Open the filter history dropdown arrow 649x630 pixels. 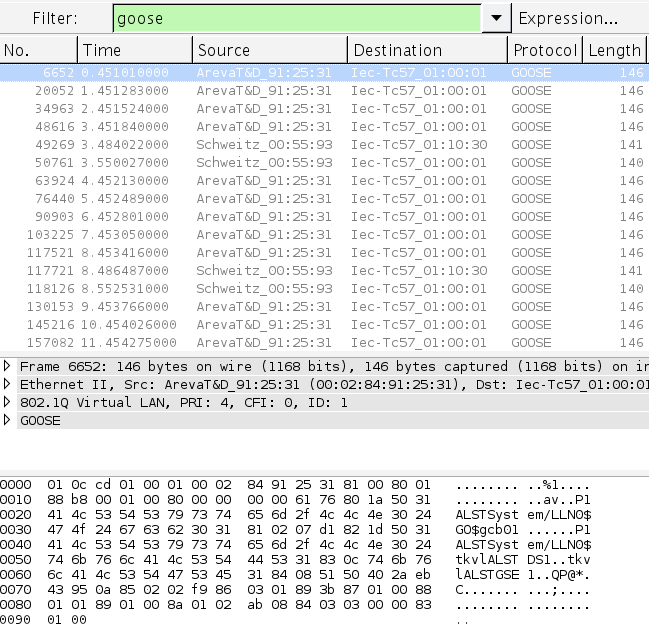(x=496, y=18)
